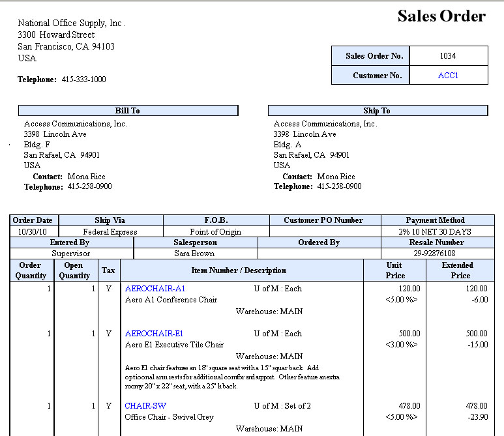Select sales order number 1034

(448, 56)
